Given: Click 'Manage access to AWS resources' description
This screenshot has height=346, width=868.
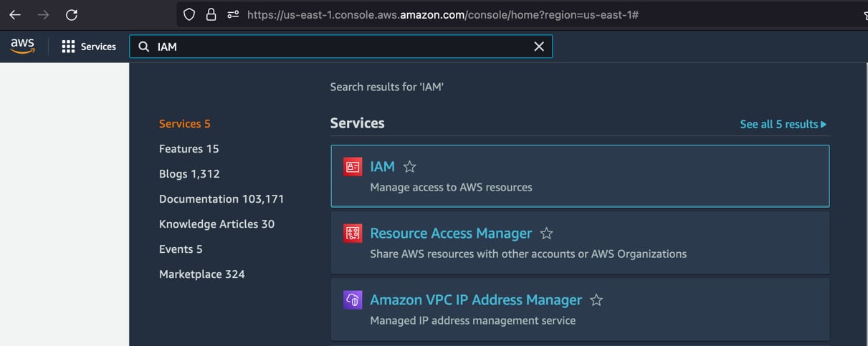Looking at the screenshot, I should (x=451, y=187).
